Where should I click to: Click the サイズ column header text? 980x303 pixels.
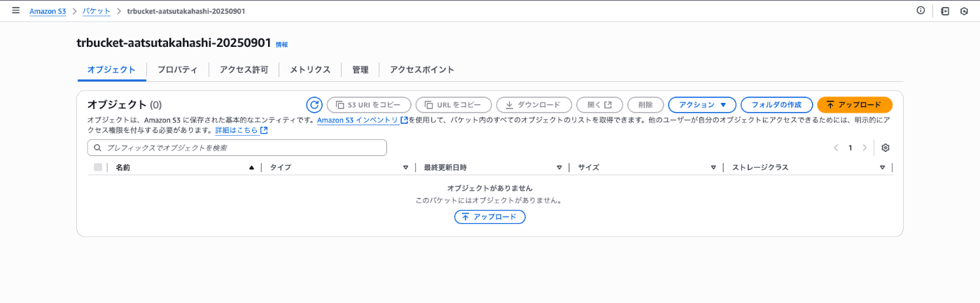tap(589, 168)
